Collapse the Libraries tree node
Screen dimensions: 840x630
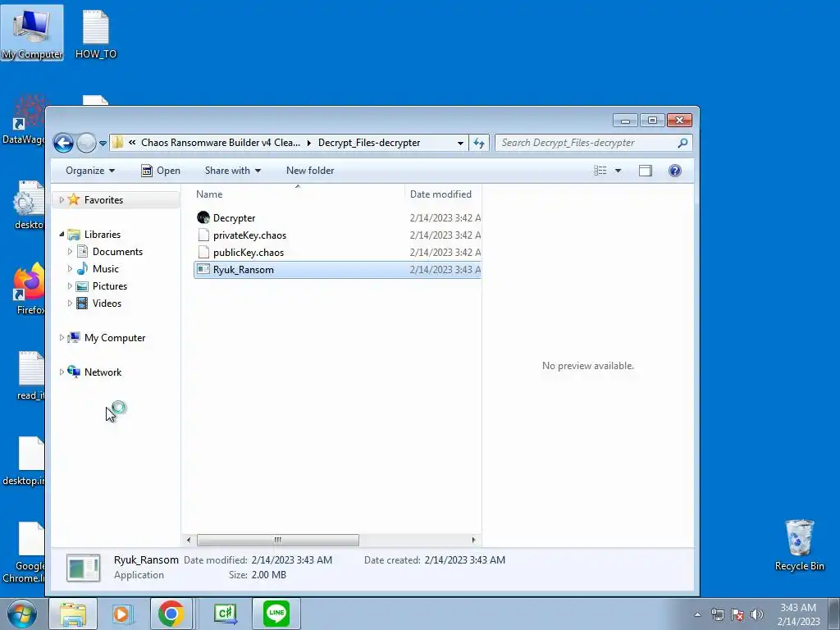coord(62,234)
